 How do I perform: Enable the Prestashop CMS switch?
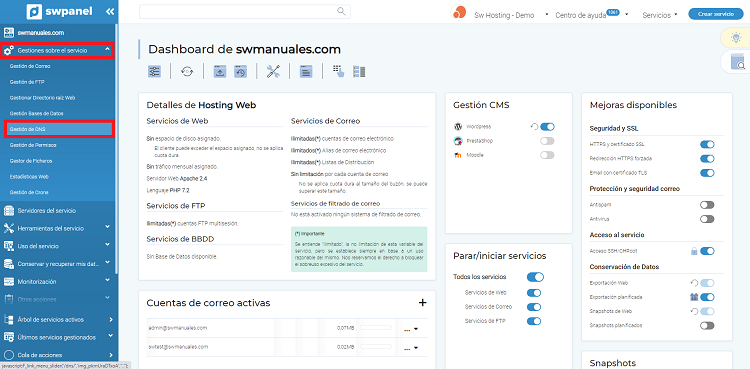pyautogui.click(x=547, y=141)
